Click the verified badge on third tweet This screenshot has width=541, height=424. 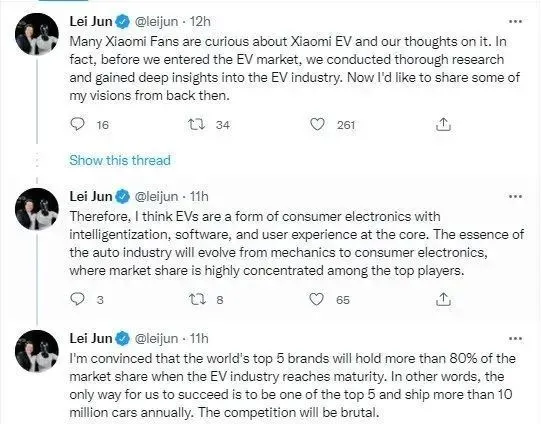(x=122, y=339)
